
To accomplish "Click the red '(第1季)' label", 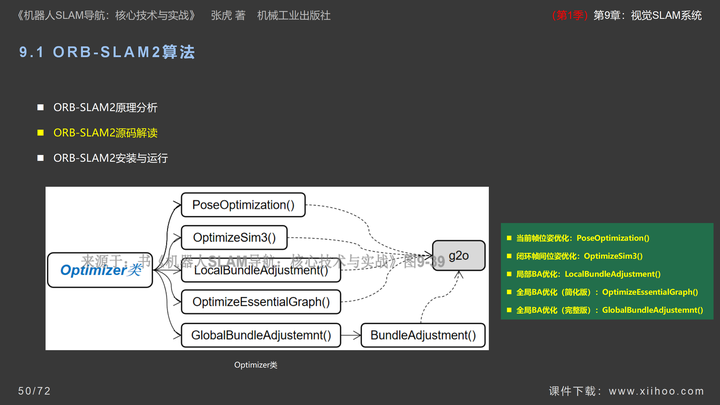I will [570, 16].
